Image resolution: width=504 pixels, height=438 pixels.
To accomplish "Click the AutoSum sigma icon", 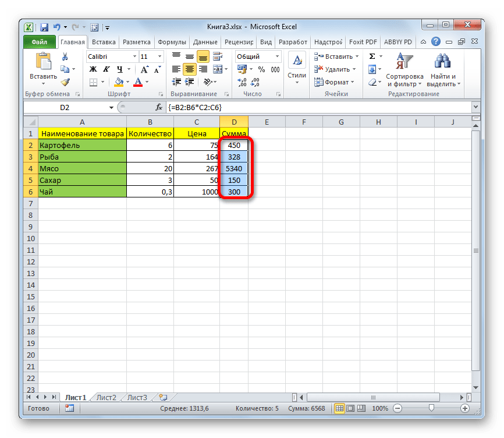I will coord(372,56).
